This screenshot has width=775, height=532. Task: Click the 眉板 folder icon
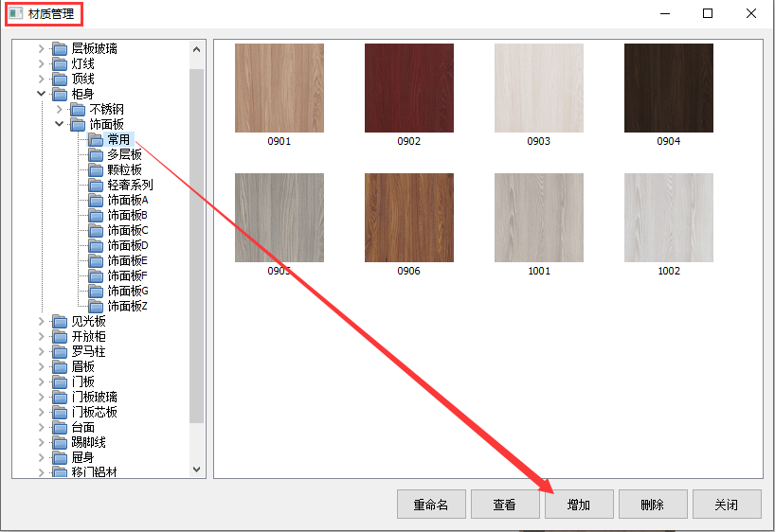[60, 367]
